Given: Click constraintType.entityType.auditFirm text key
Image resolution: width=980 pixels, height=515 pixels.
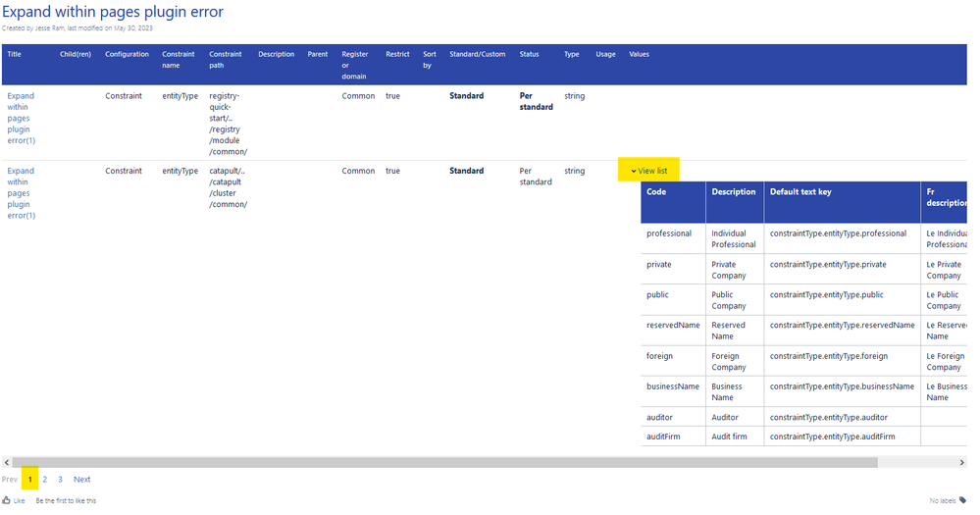Looking at the screenshot, I should pos(833,437).
